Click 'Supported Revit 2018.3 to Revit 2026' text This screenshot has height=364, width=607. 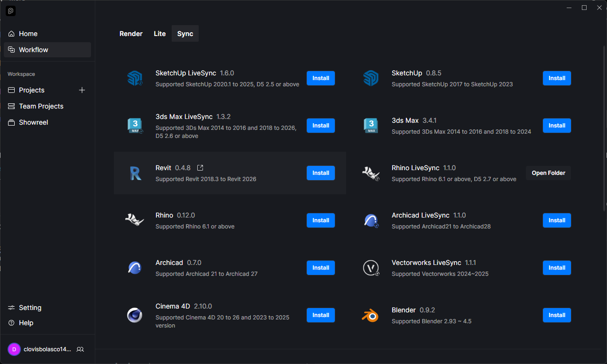(x=206, y=179)
